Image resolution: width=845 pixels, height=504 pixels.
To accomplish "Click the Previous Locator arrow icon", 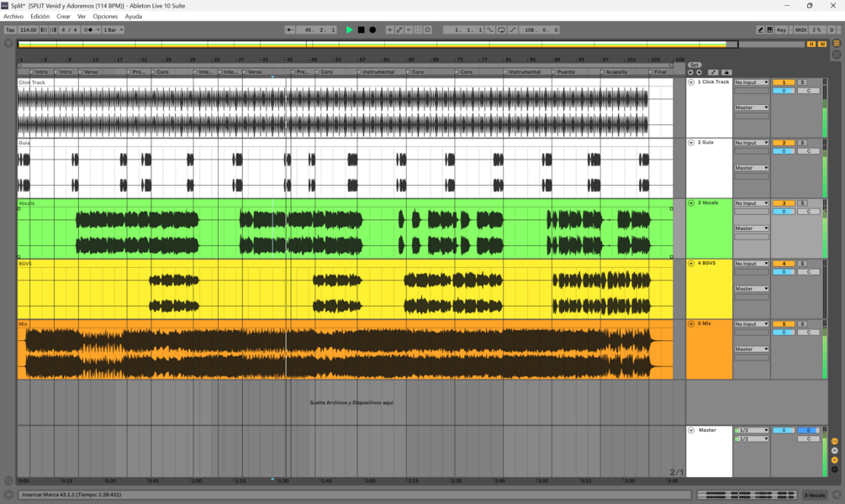I will pos(690,72).
